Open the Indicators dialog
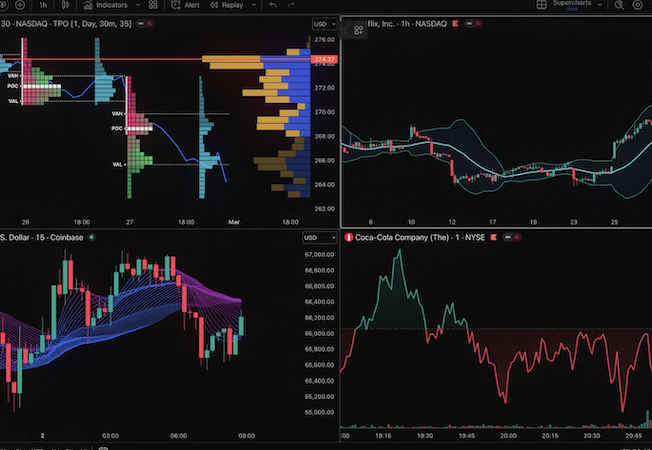 [105, 5]
